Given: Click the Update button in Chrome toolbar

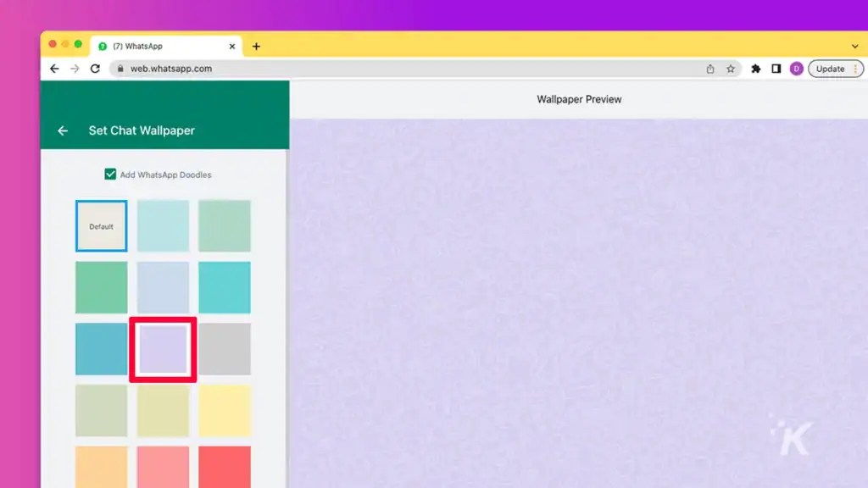Looking at the screenshot, I should (x=829, y=69).
